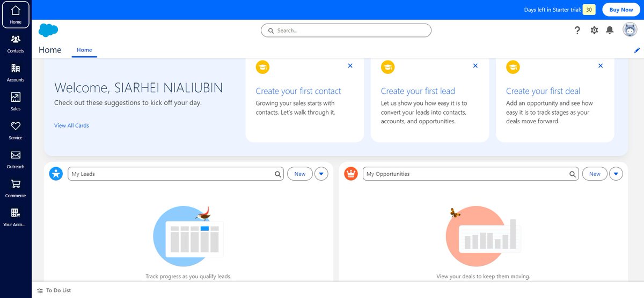Image resolution: width=644 pixels, height=298 pixels.
Task: Open the View All Cards link
Action: point(71,125)
